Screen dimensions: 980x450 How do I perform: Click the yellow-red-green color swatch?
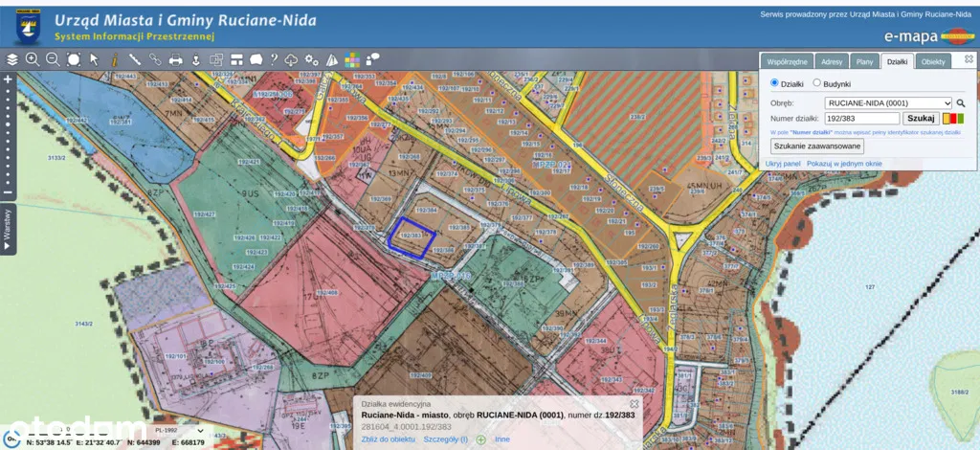pyautogui.click(x=952, y=118)
